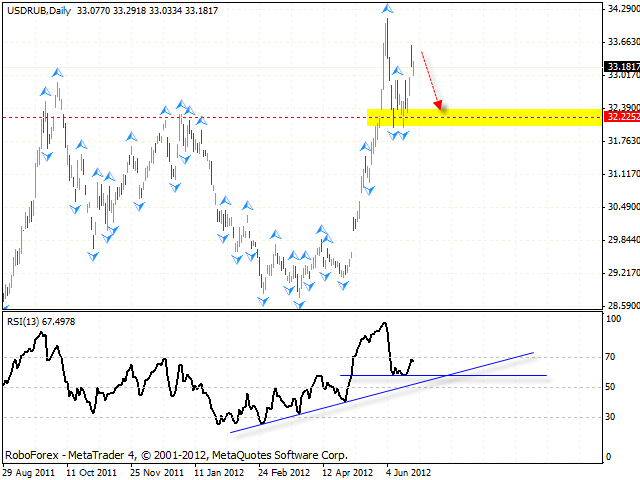Click the highest peak of the RSI line
Screen dimensions: 640x480
tap(383, 323)
